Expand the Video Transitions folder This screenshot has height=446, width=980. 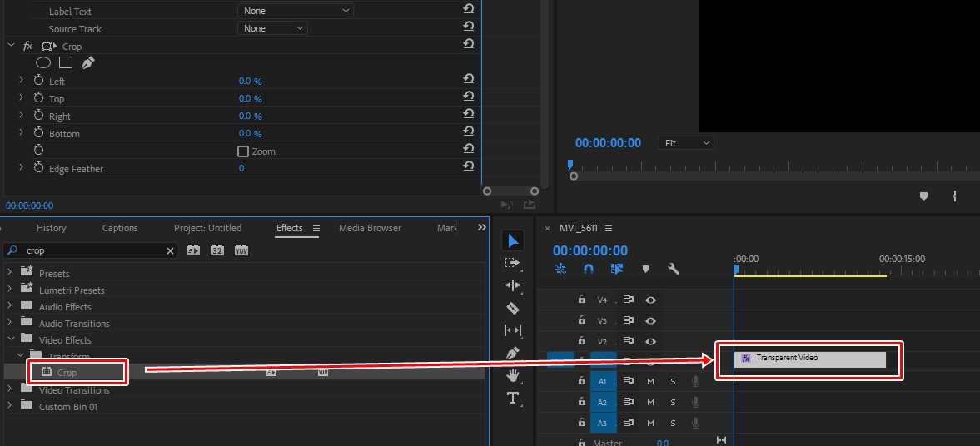pos(9,389)
